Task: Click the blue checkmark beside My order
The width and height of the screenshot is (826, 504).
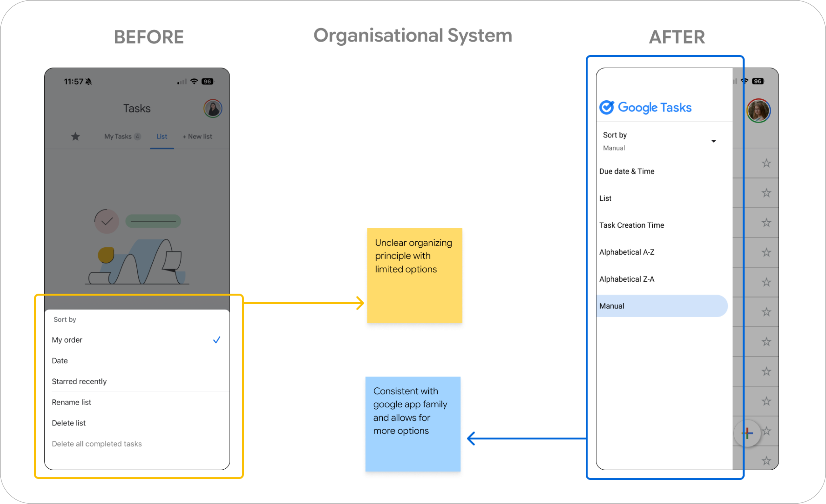Action: pos(217,340)
